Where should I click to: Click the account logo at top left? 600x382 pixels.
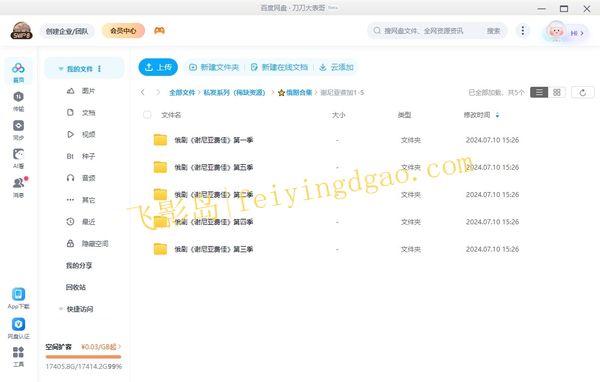(21, 31)
